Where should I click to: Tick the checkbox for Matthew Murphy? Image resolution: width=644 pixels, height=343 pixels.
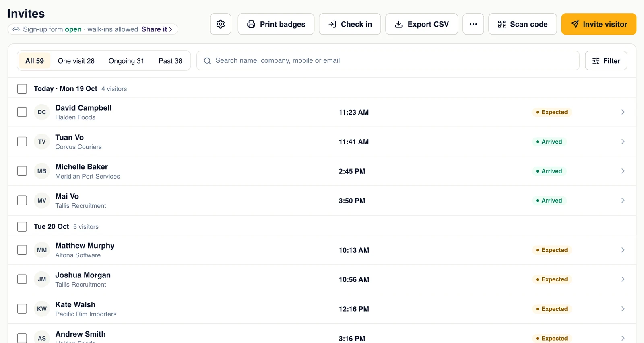[x=22, y=250]
